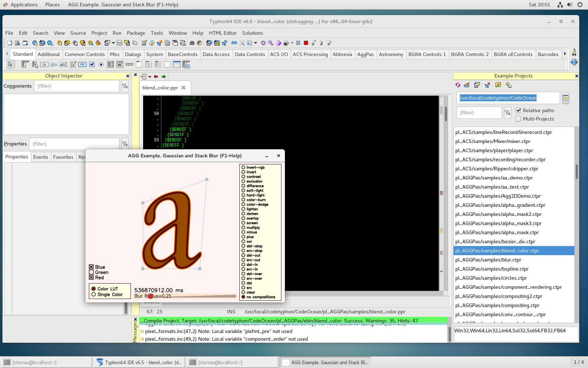
Task: Switch to the Data Access palette tab
Action: click(x=216, y=54)
